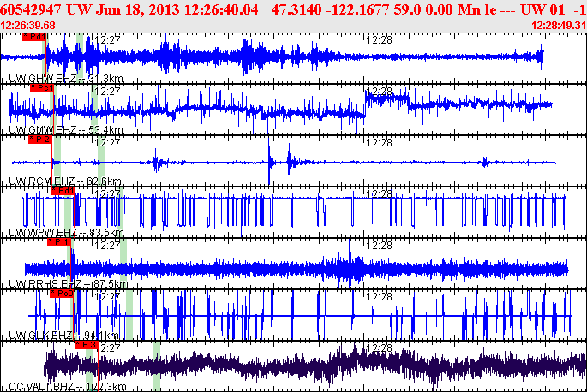The image size is (587, 392).
Task: Click the P 2 pick flag on RCM trace
Action: pos(40,140)
